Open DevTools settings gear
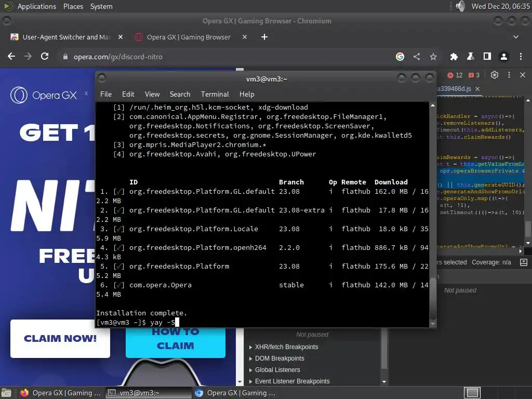This screenshot has height=399, width=532. pos(495,75)
